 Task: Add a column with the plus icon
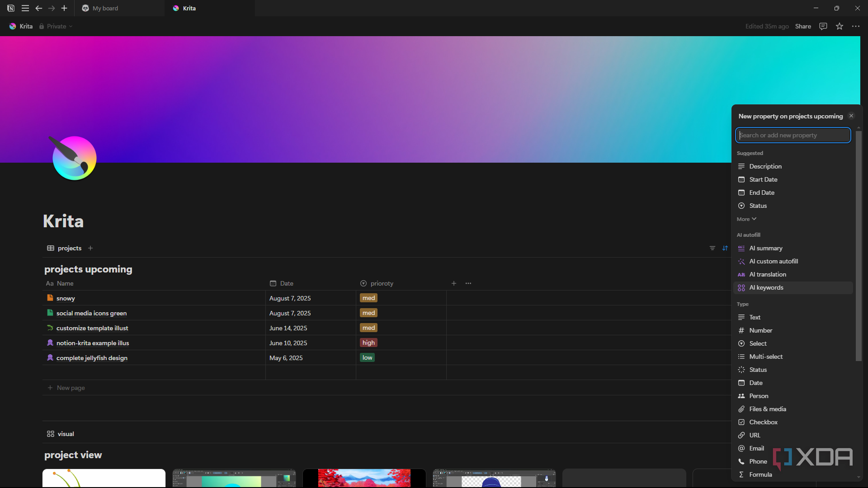(x=454, y=283)
